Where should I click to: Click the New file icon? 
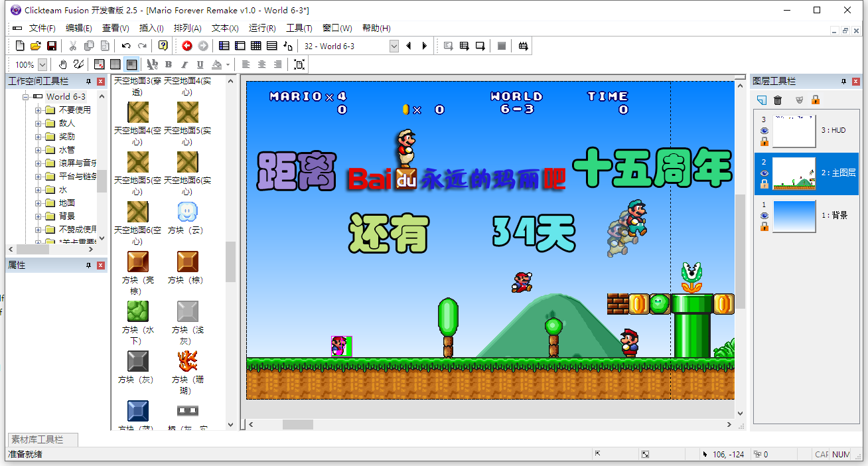tap(20, 46)
